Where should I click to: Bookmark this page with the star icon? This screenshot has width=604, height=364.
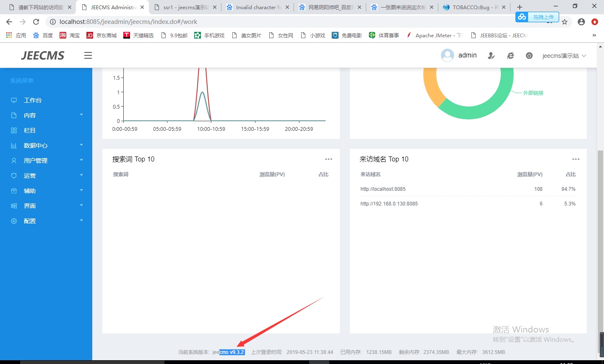[565, 22]
